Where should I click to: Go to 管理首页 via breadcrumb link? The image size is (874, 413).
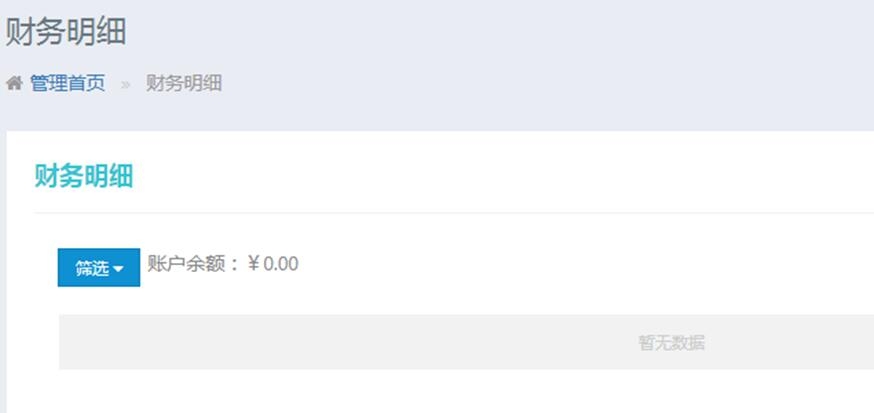pos(67,84)
